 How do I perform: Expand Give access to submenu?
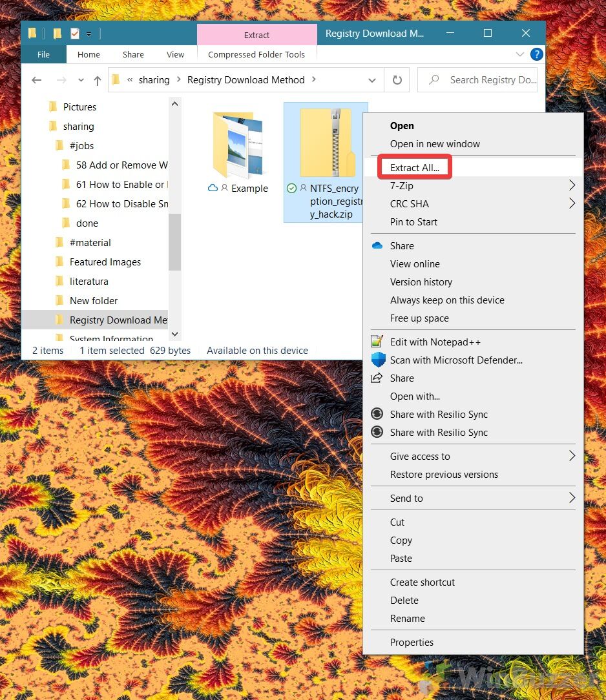572,456
